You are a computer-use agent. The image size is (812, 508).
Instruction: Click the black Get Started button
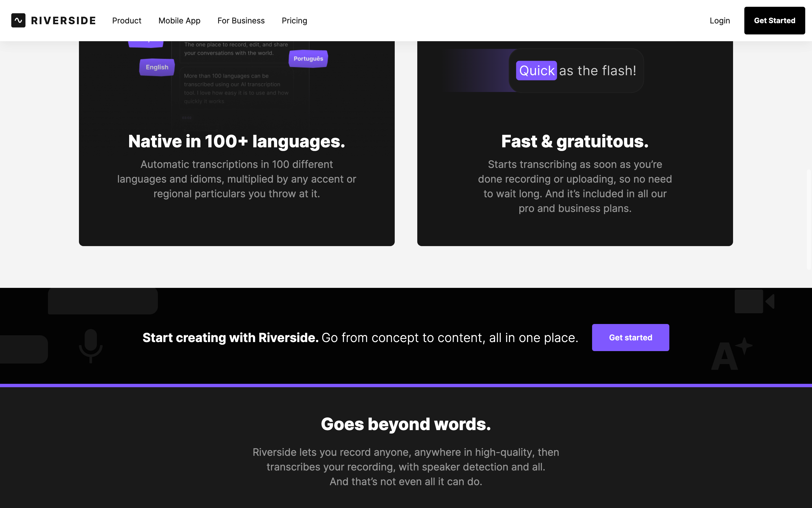tap(775, 21)
